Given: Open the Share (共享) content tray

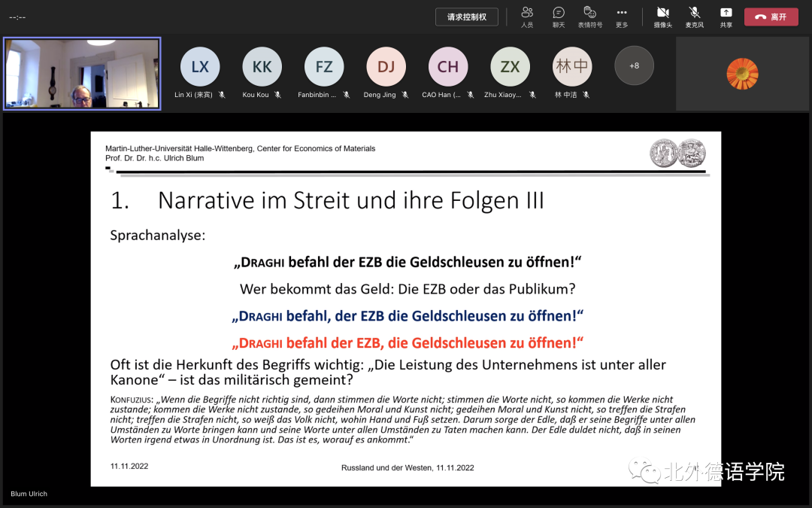Looking at the screenshot, I should pos(726,17).
